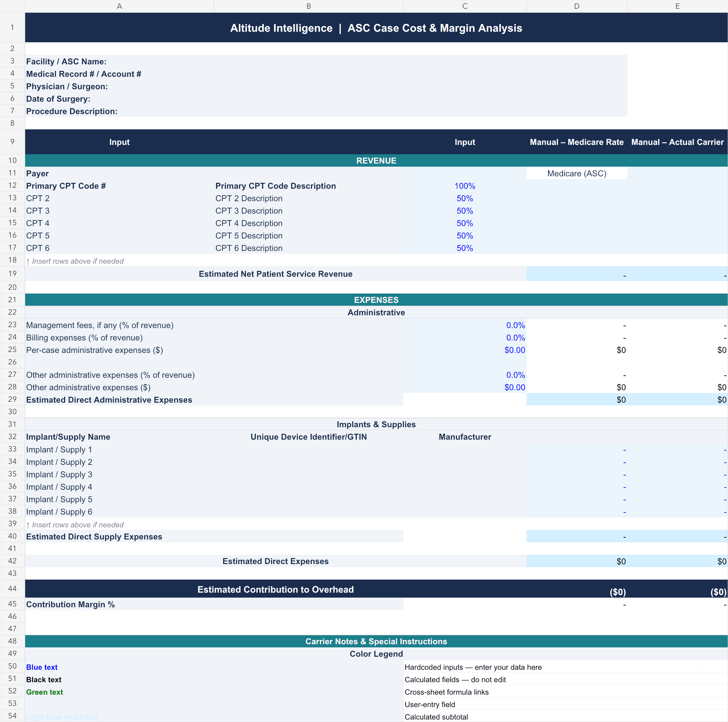Click the Color Legend subheader
The width and height of the screenshot is (728, 722).
tap(376, 654)
